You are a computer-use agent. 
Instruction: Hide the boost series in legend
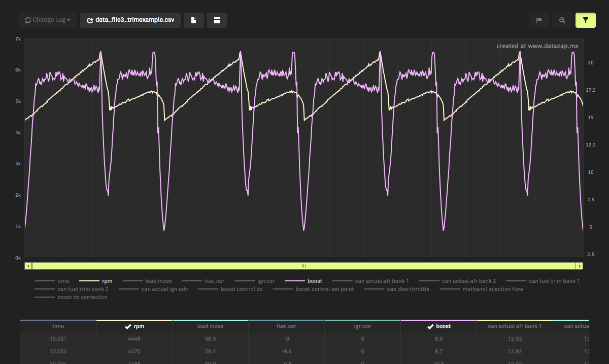[x=314, y=281]
